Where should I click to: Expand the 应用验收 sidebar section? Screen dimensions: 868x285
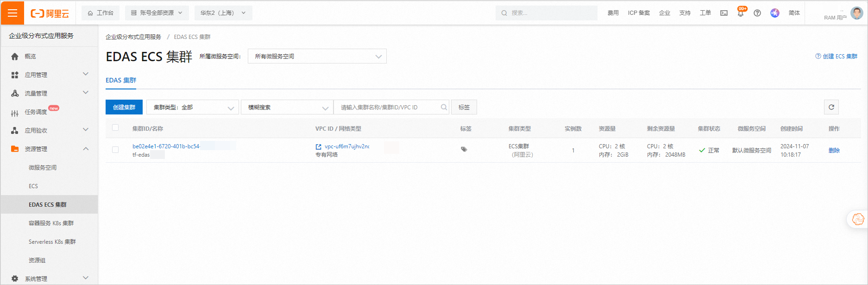coord(85,130)
